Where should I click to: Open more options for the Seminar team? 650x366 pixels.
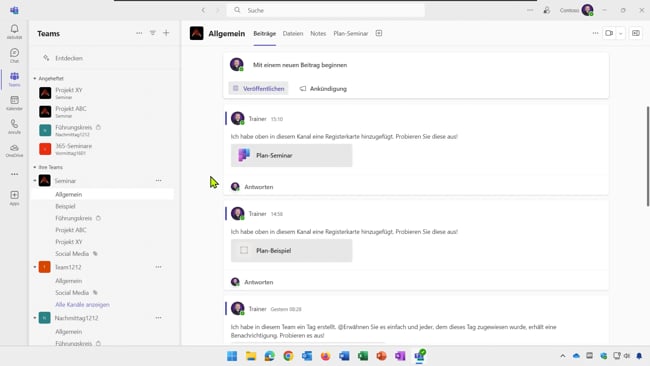pyautogui.click(x=158, y=181)
